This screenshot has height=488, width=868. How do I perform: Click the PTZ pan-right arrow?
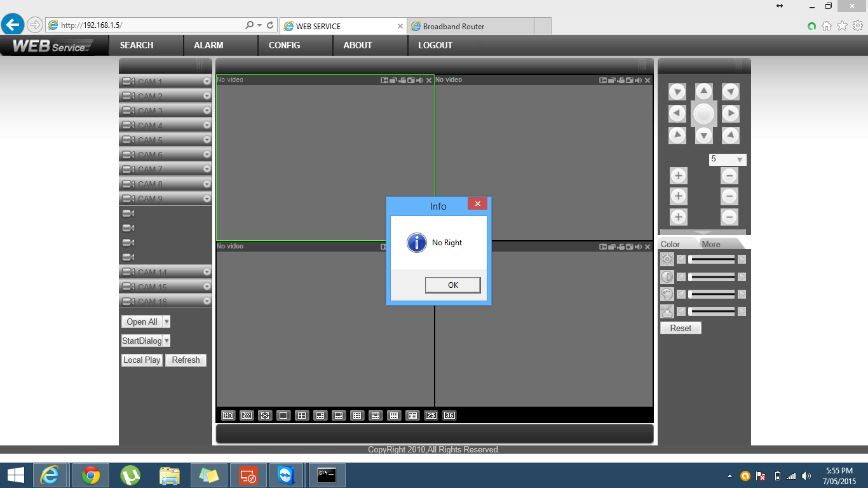pyautogui.click(x=731, y=114)
